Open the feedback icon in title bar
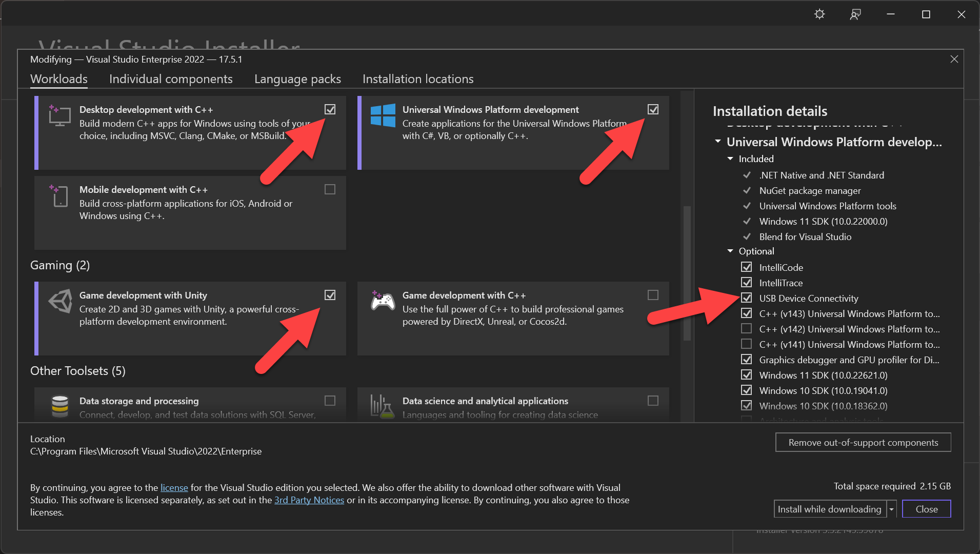Screen dimensions: 980x554 (855, 14)
